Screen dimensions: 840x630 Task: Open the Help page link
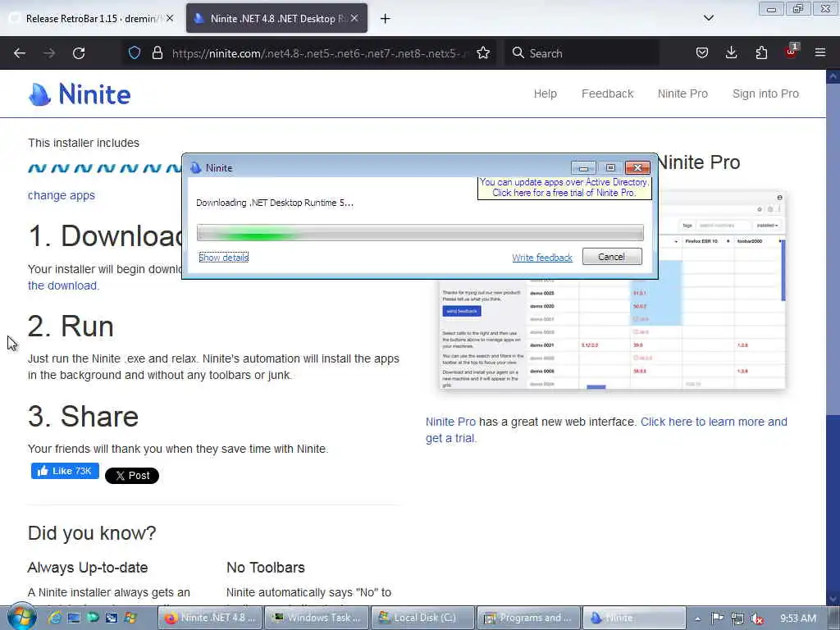tap(546, 94)
